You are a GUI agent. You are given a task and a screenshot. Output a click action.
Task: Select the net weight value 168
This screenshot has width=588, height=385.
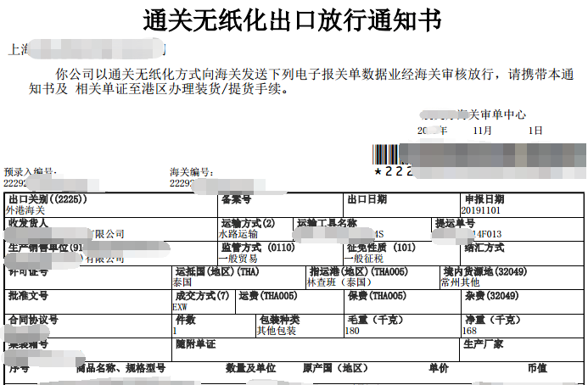click(469, 331)
